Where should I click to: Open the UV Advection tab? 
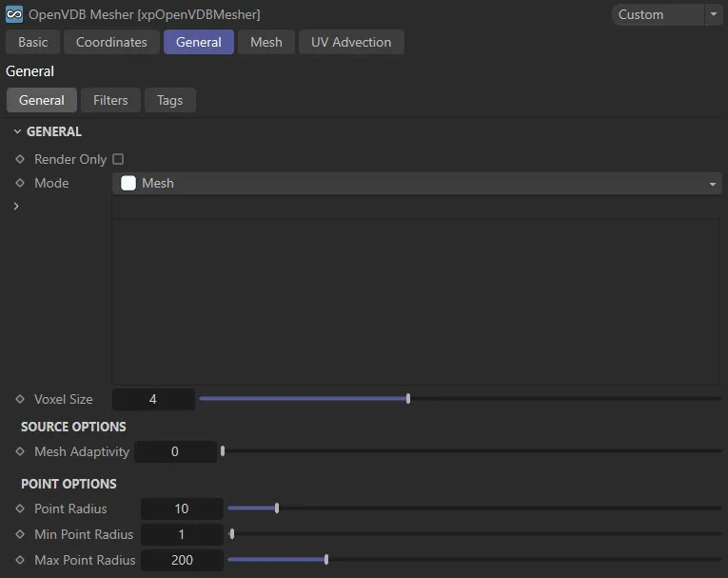[x=351, y=42]
